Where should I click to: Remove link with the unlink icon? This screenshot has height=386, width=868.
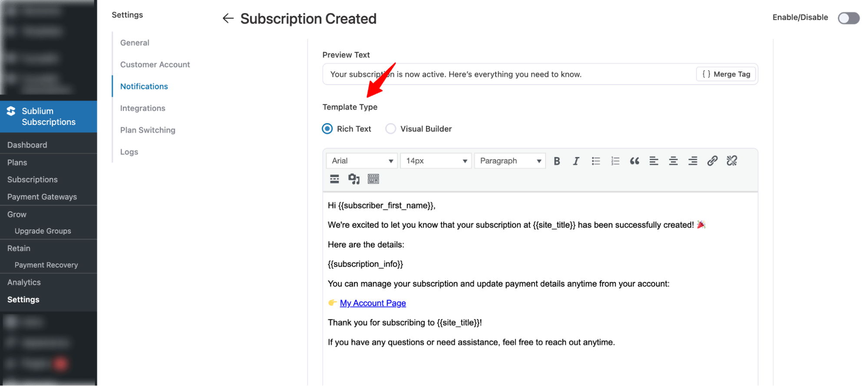click(x=732, y=161)
